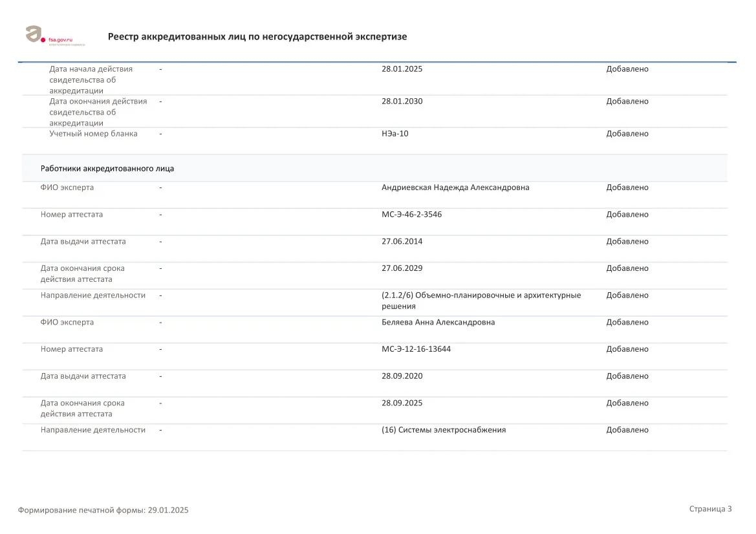Click the form number value НЭа-10
The image size is (756, 534).
pyautogui.click(x=394, y=134)
